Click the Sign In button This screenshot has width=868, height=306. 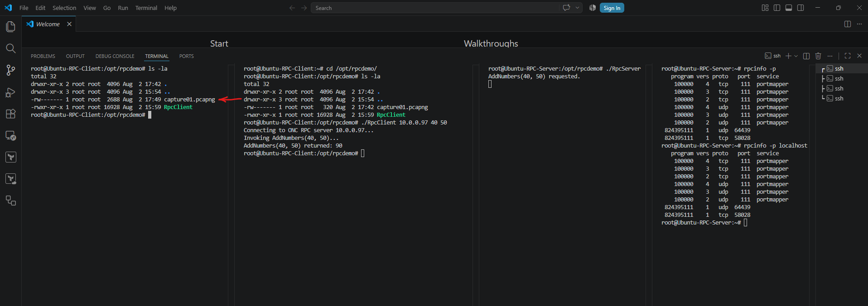[612, 8]
